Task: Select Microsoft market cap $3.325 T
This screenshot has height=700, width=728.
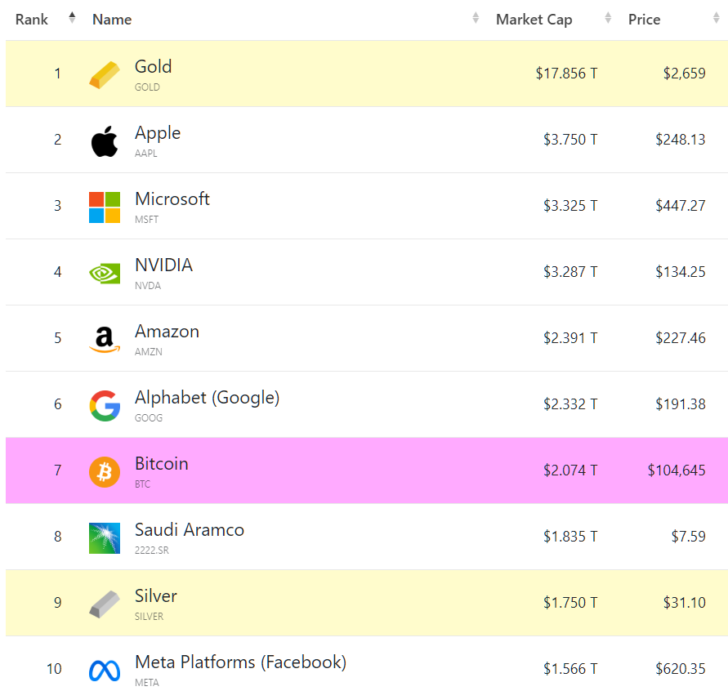Action: [570, 206]
